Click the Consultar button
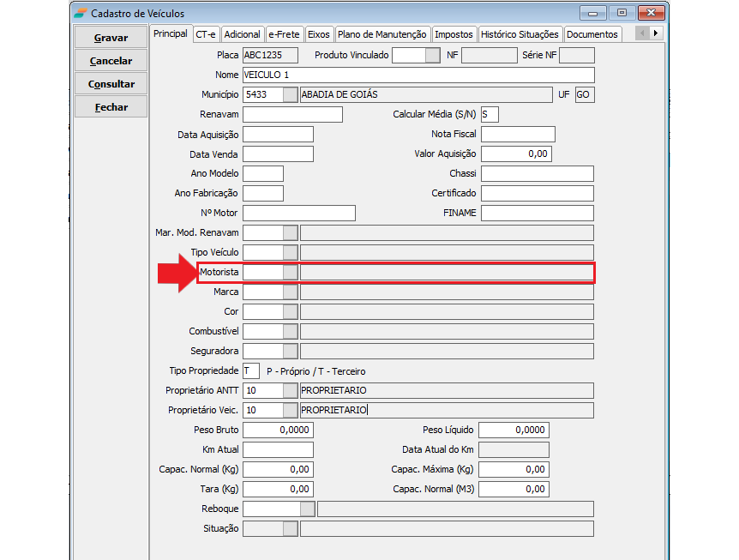 [111, 84]
